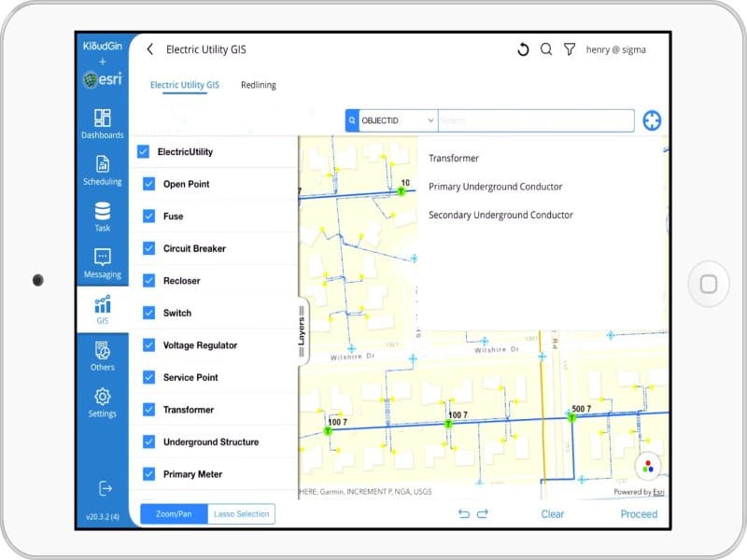Click the Service Point layer label
747x560 pixels.
(x=190, y=377)
